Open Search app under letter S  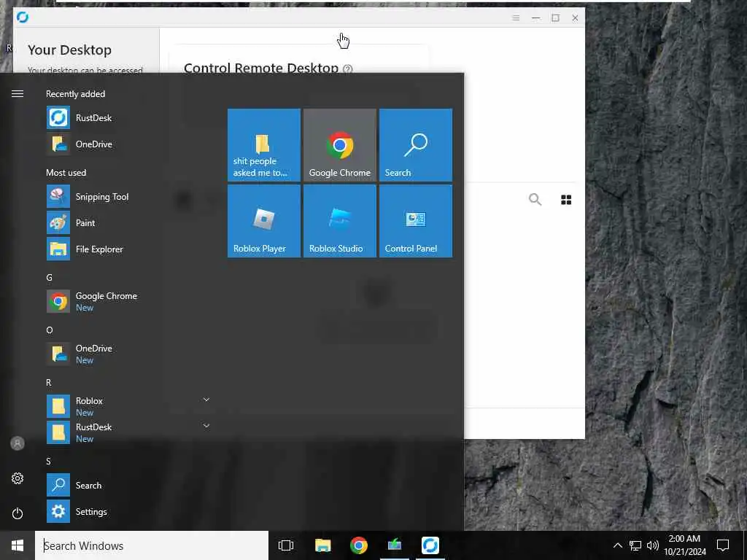[128, 485]
